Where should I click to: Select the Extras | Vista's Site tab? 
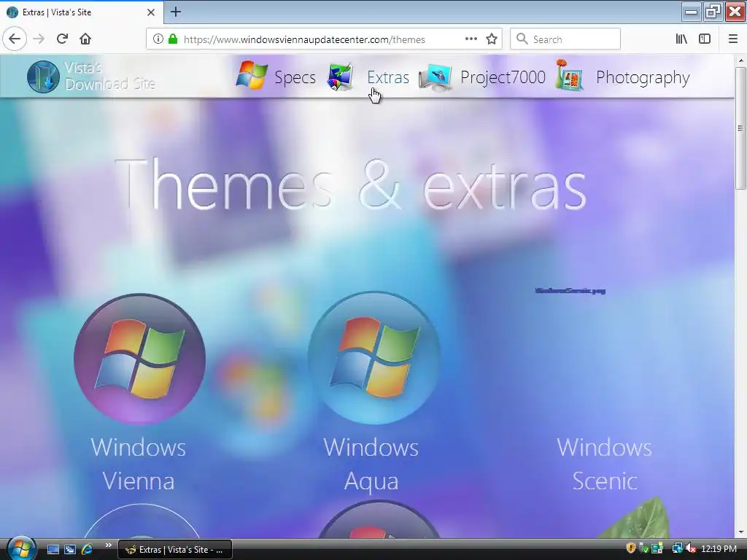(81, 12)
